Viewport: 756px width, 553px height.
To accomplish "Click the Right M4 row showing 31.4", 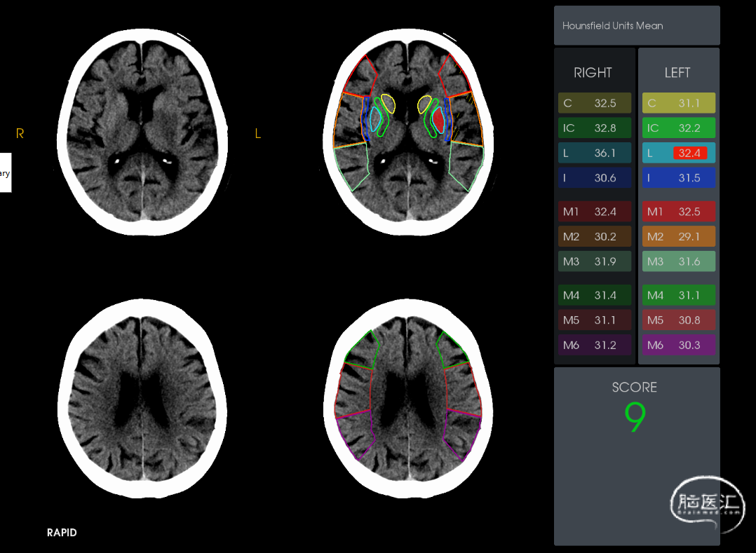I will pyautogui.click(x=594, y=295).
